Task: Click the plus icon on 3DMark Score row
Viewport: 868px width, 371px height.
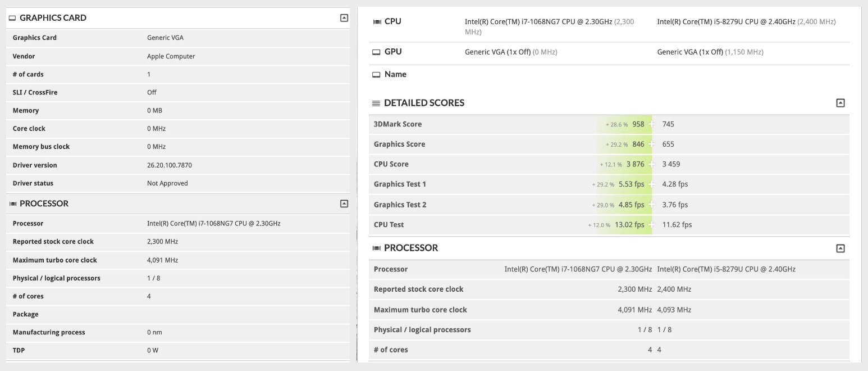Action: (x=651, y=124)
